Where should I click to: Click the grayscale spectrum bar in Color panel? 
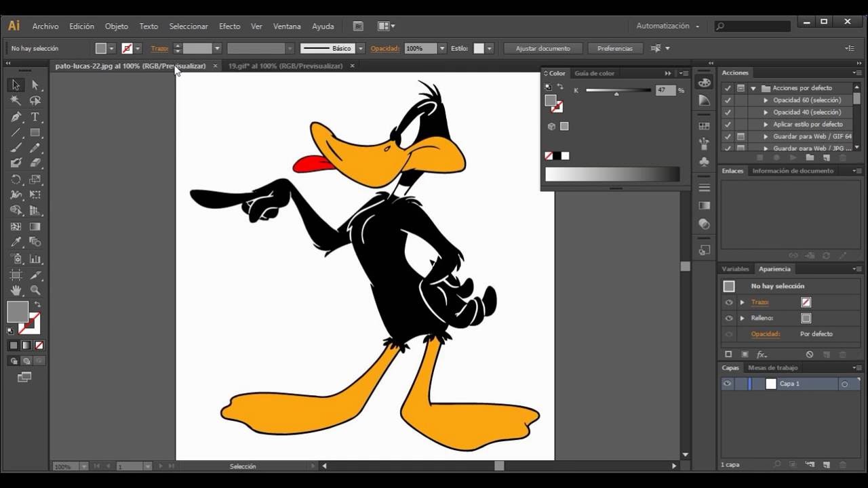point(612,174)
